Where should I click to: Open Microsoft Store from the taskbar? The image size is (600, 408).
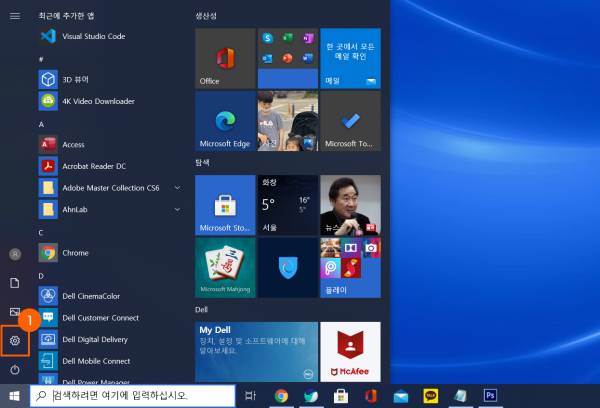341,396
